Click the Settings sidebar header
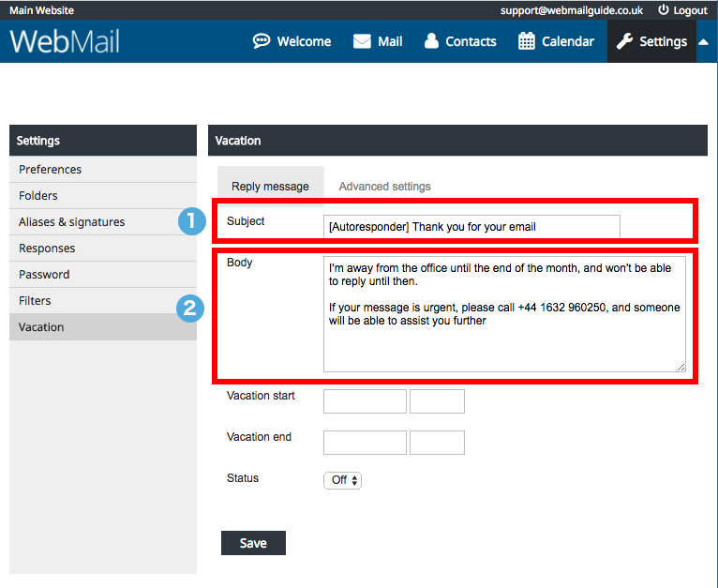Viewport: 718px width, 588px height. pos(103,141)
